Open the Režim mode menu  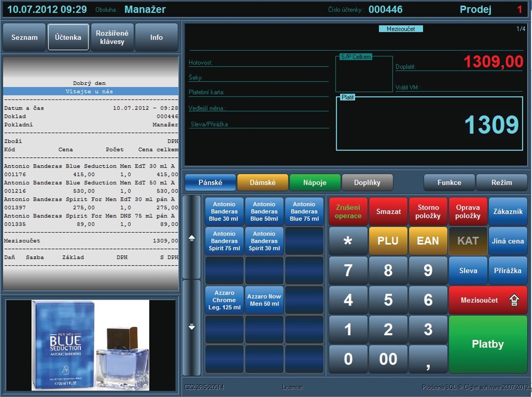pos(501,183)
